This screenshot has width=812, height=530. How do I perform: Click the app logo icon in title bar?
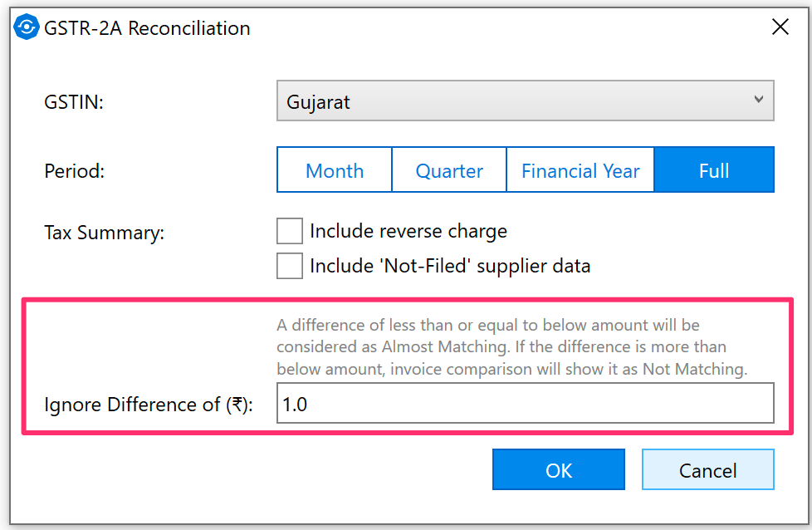click(27, 27)
